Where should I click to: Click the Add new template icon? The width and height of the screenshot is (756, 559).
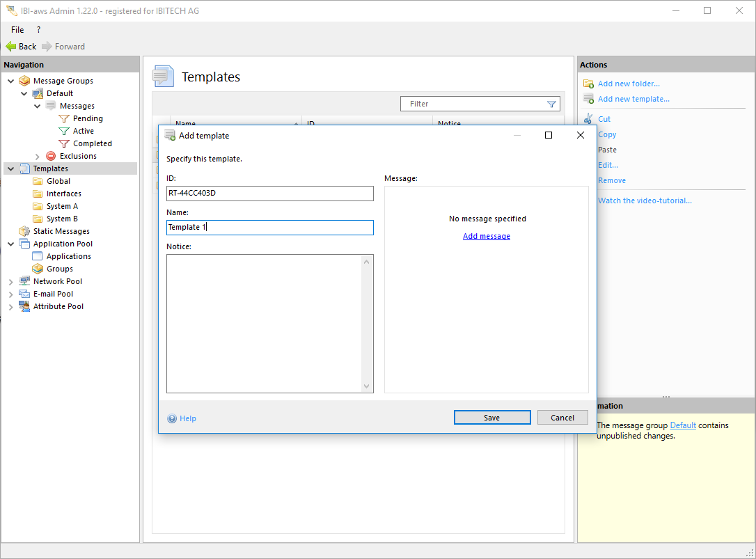coord(588,99)
